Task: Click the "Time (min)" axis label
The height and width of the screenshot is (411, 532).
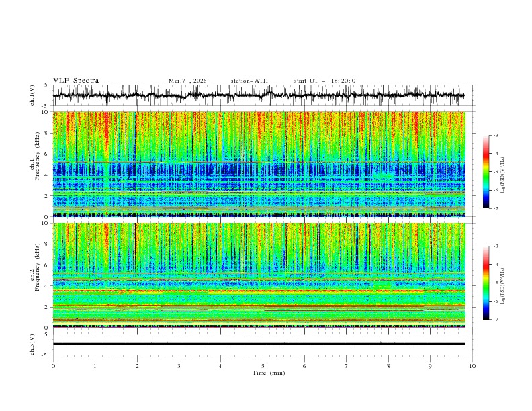Action: [269, 373]
